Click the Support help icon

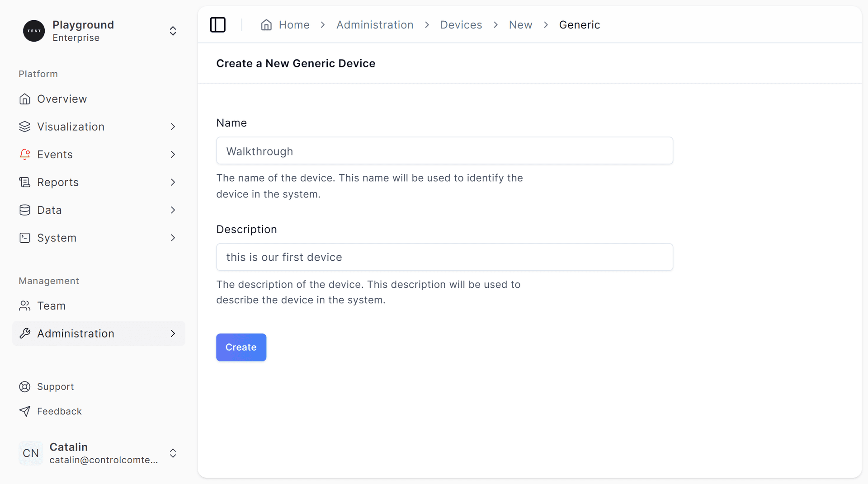25,386
